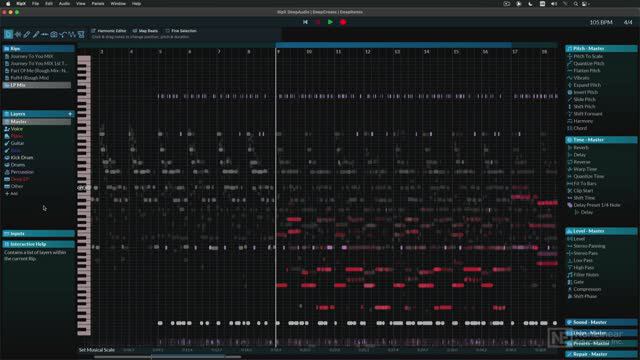Click the 105 BPM tempo display
The height and width of the screenshot is (360, 640).
[601, 22]
